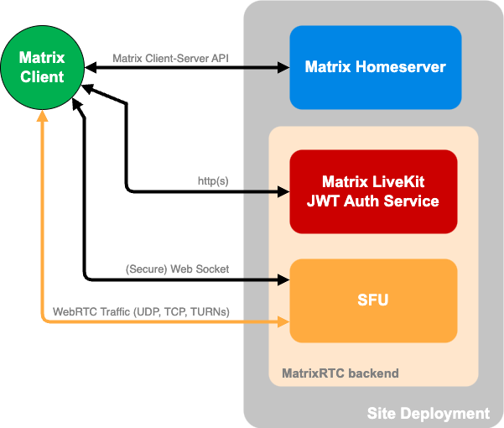Click peach area between JWT Auth Service and SFU
Viewport: 504px width, 428px height.
(x=373, y=246)
